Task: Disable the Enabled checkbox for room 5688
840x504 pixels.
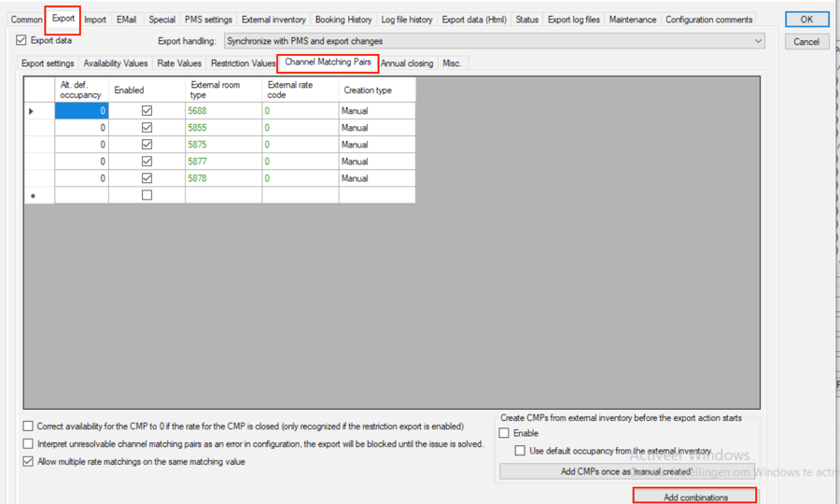Action: pyautogui.click(x=147, y=111)
